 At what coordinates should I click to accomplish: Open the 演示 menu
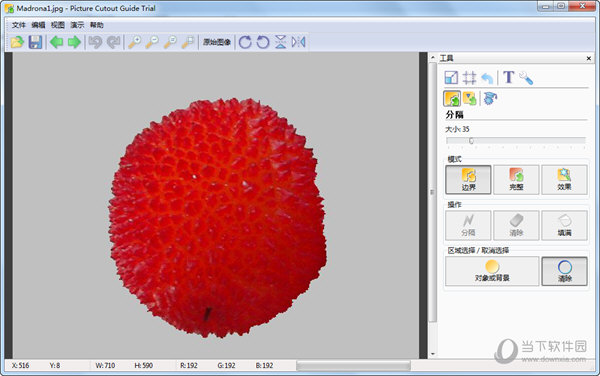[x=77, y=25]
